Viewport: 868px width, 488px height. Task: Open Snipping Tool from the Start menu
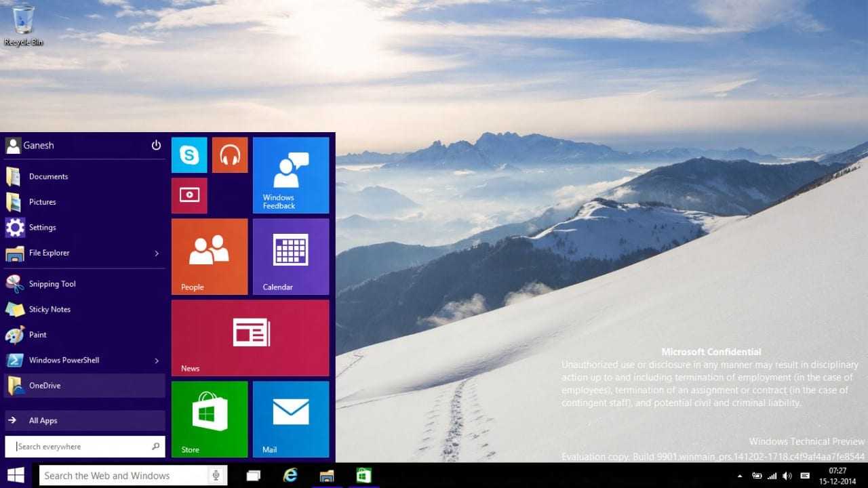(x=52, y=284)
